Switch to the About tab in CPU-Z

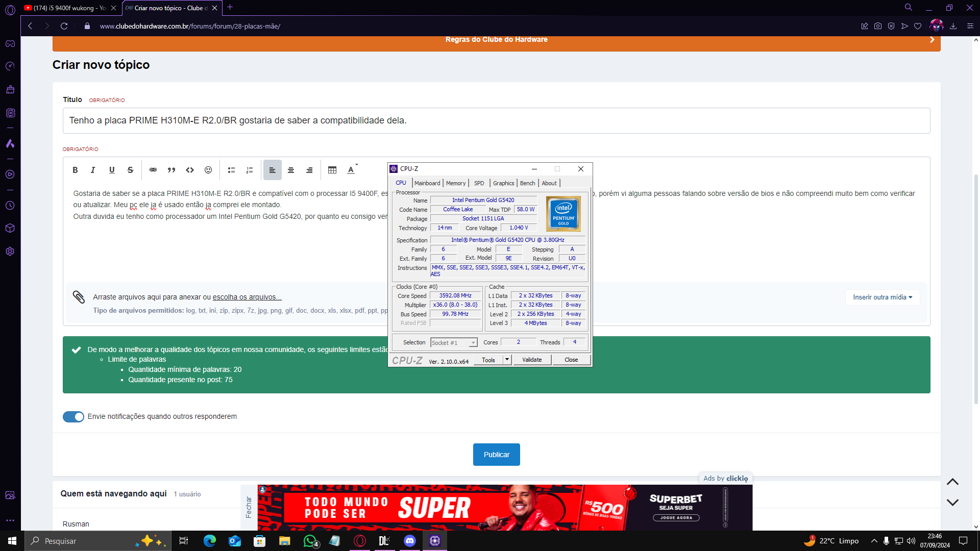(x=549, y=183)
